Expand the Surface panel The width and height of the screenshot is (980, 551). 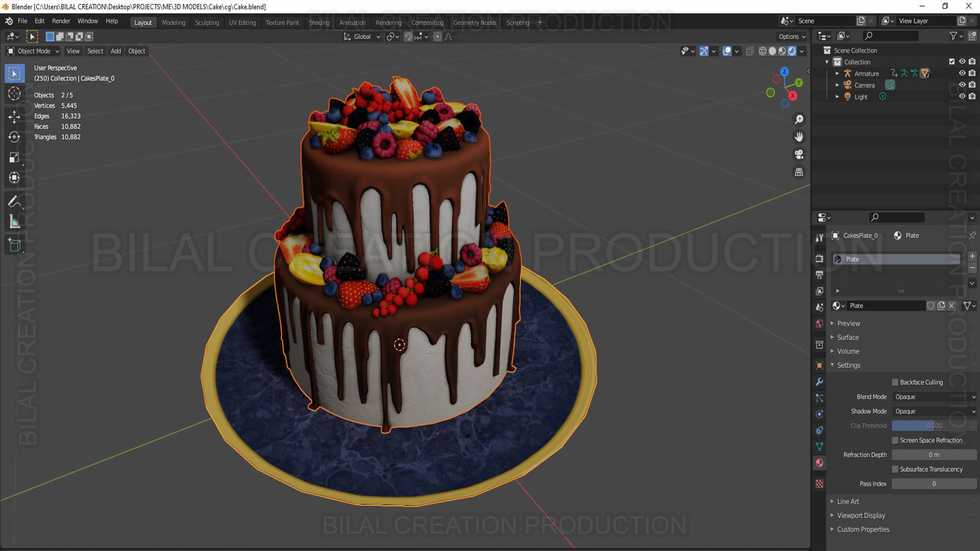[848, 337]
